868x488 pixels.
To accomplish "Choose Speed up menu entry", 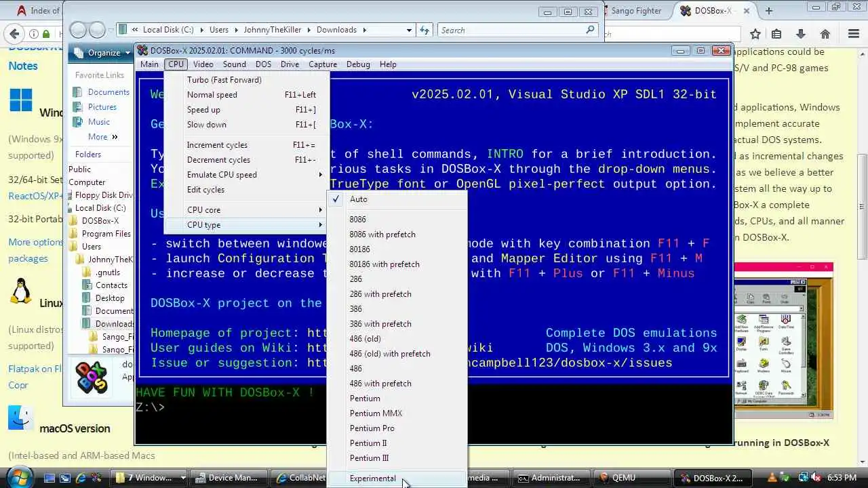I will coord(248,110).
